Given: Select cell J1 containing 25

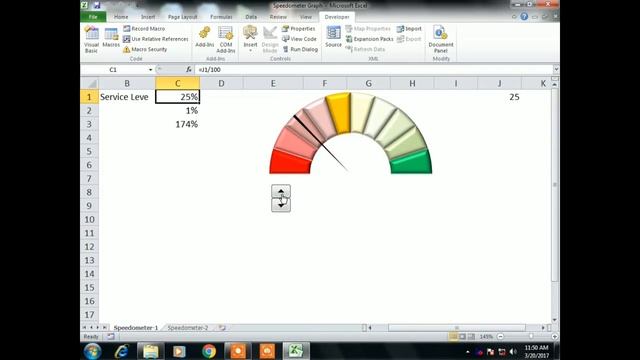Looking at the screenshot, I should click(x=500, y=97).
